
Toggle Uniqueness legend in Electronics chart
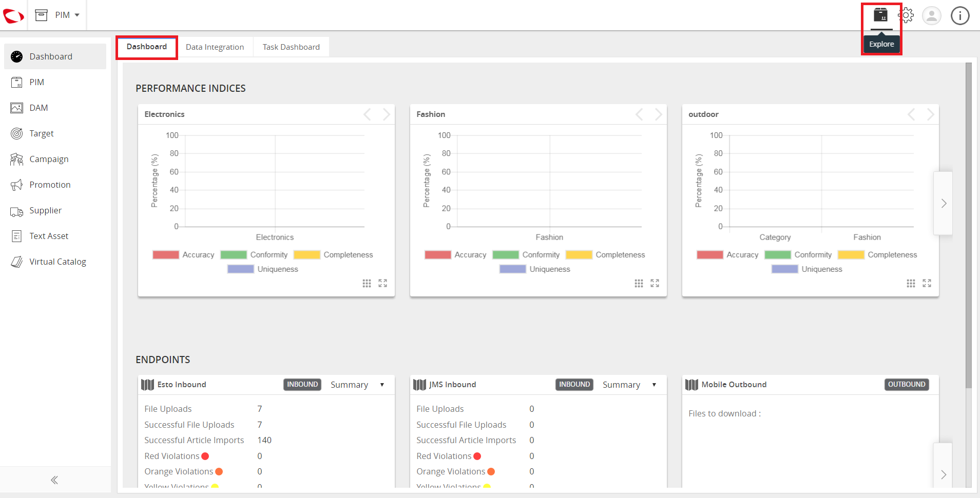pyautogui.click(x=263, y=269)
